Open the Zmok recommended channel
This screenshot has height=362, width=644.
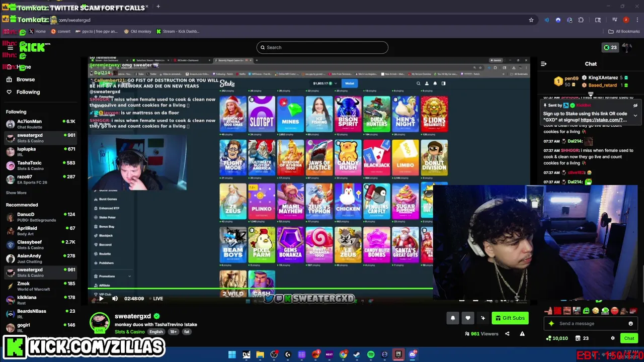pos(40,286)
